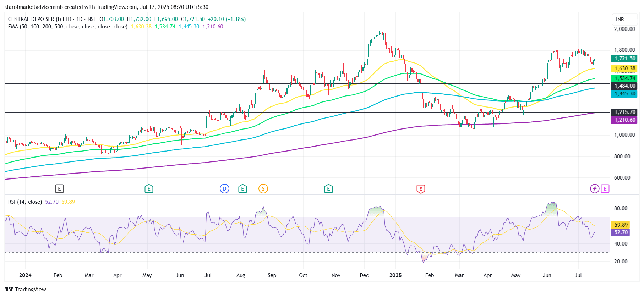Click the 1,800.00 price axis label
The height and width of the screenshot is (297, 644).
pos(624,50)
